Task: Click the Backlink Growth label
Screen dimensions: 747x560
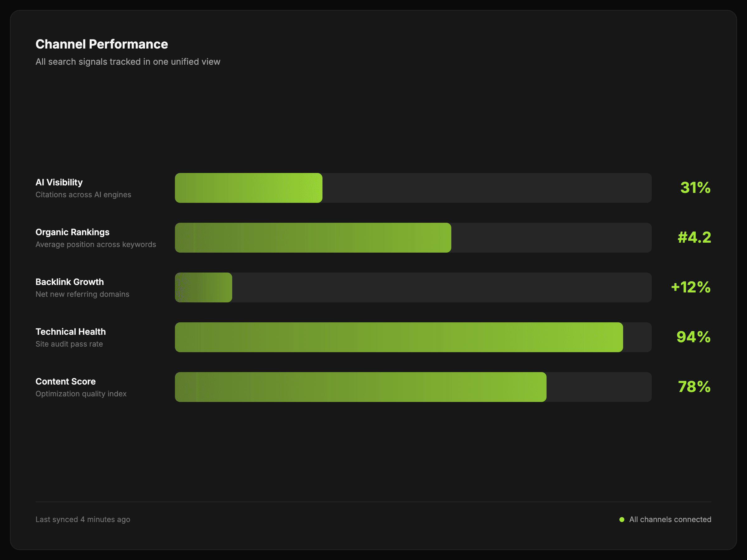Action: (70, 282)
